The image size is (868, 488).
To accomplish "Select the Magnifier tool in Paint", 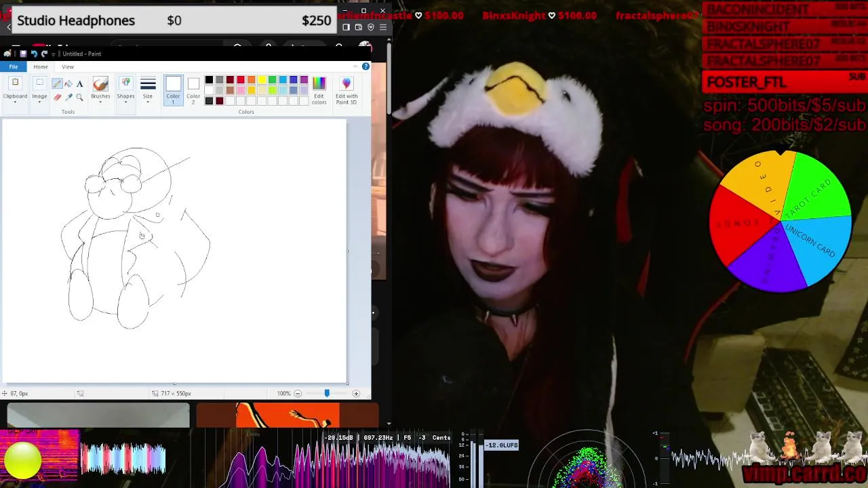I will click(79, 97).
